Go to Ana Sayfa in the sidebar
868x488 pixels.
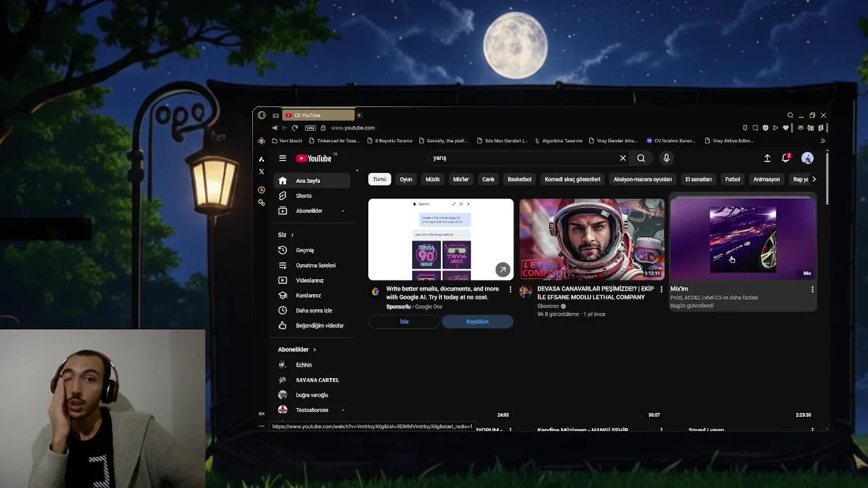pos(312,181)
